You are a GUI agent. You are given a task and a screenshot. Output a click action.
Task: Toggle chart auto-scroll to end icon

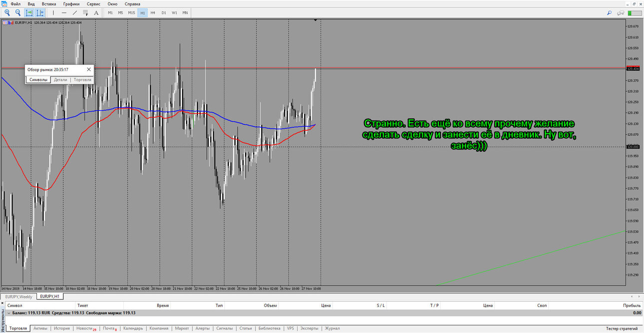[29, 12]
